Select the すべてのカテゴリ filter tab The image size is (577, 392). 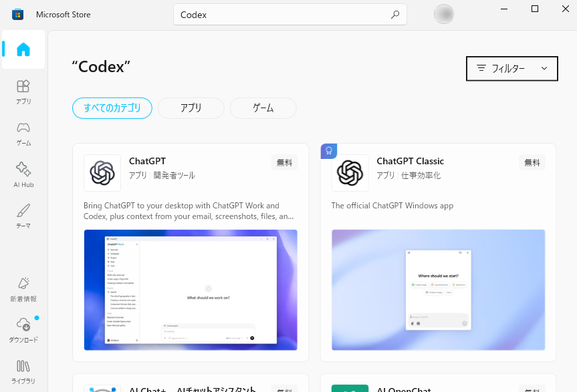tap(112, 108)
